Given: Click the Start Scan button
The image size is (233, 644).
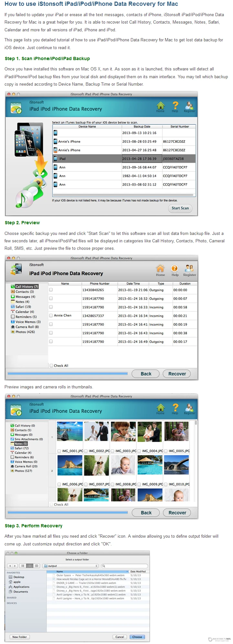Looking at the screenshot, I should (180, 208).
